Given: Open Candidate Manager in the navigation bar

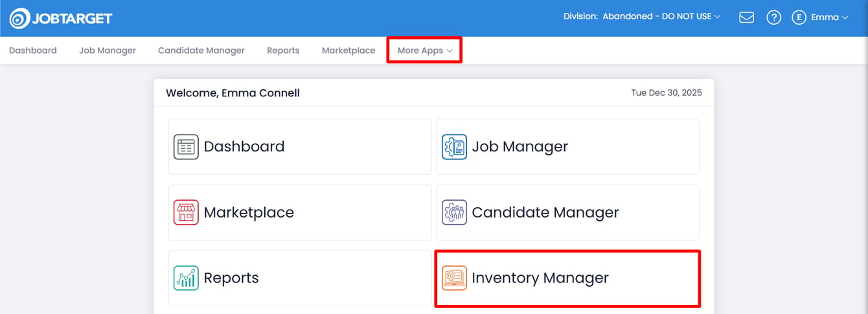Looking at the screenshot, I should tap(201, 50).
